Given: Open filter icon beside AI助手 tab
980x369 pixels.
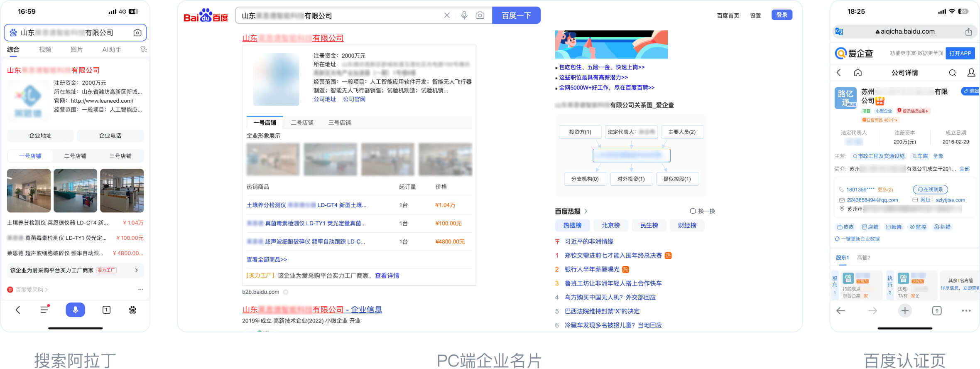Looking at the screenshot, I should [x=144, y=49].
